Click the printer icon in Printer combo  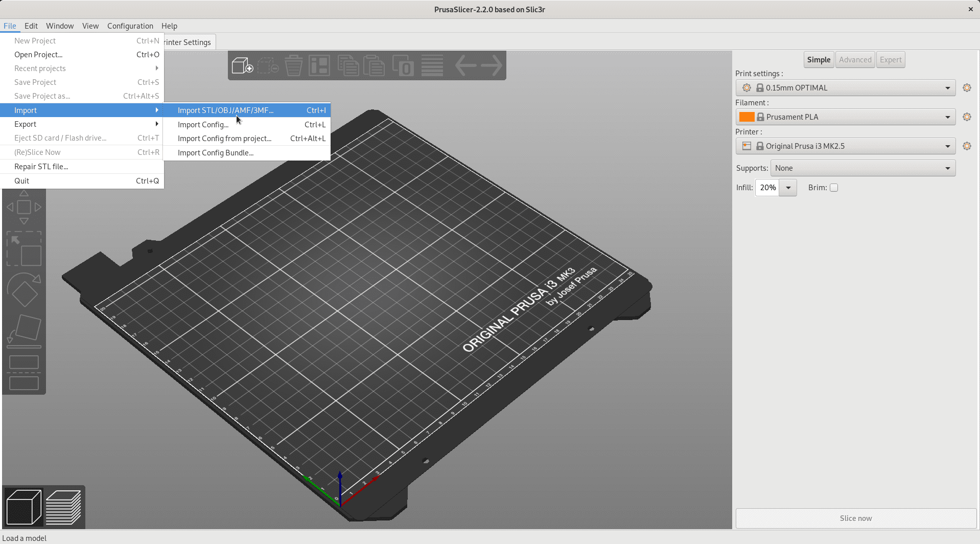click(746, 146)
